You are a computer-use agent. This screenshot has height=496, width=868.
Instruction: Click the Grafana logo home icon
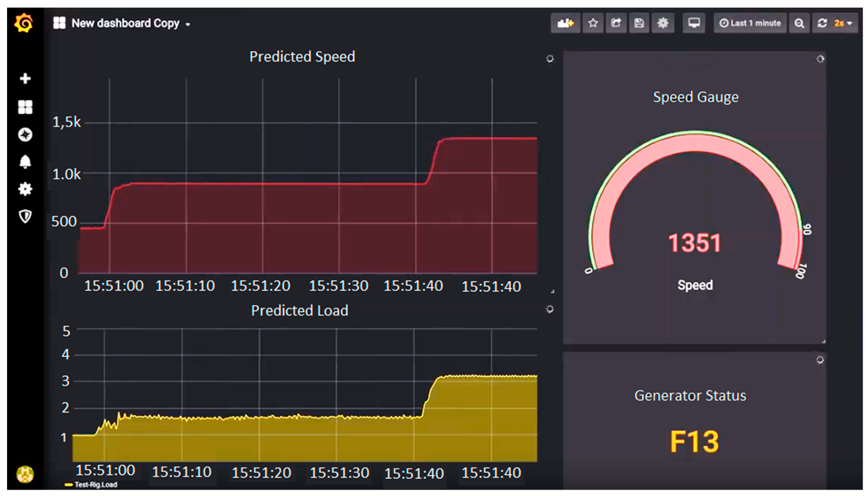pyautogui.click(x=24, y=23)
